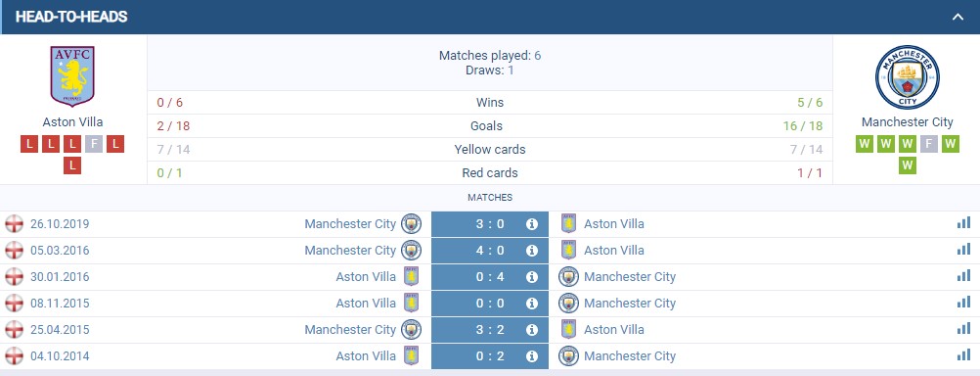Open Aston Villa team name under crest
This screenshot has height=376, width=980.
tap(72, 122)
